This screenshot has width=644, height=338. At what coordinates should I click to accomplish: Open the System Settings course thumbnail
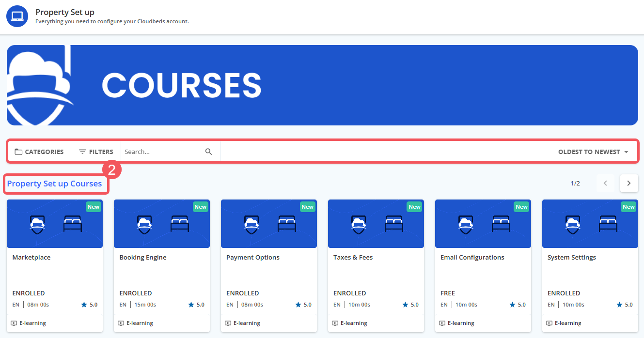tap(590, 224)
